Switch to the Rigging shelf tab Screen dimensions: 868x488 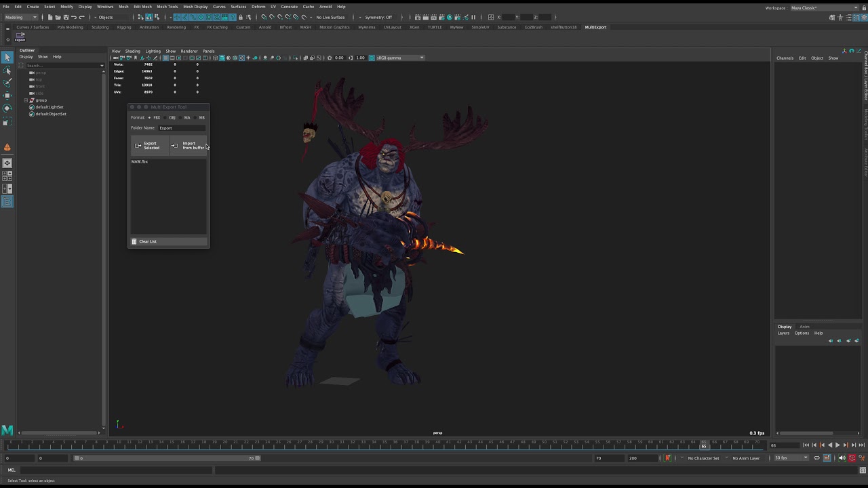124,27
